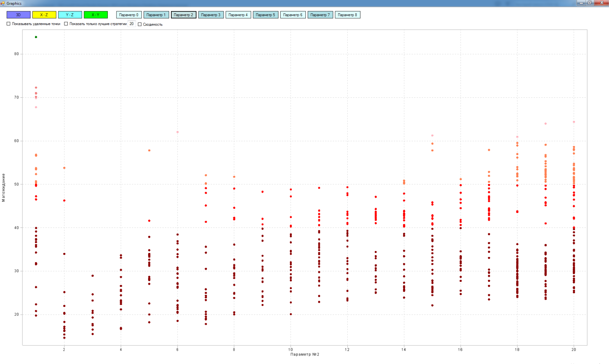
Task: Click the 8 label on horizontal axis
Action: click(234, 350)
